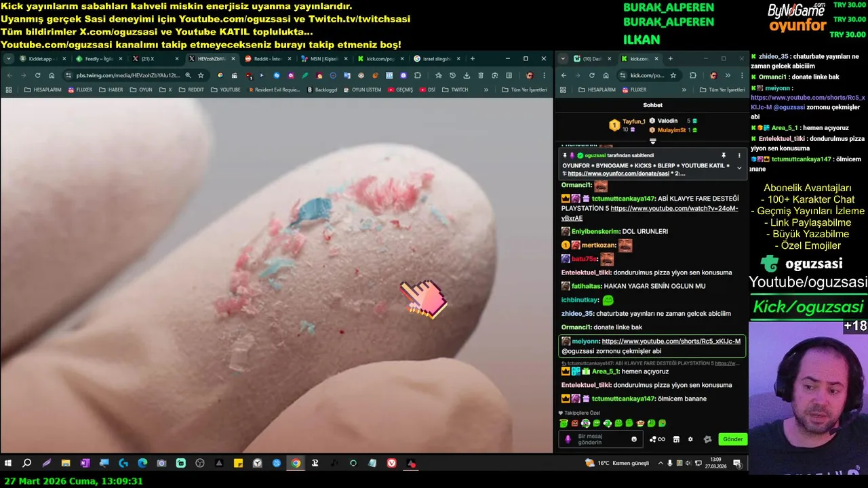Image resolution: width=868 pixels, height=488 pixels.
Task: Open tctumuttcankaya147's youtube watch link
Action: click(650, 213)
